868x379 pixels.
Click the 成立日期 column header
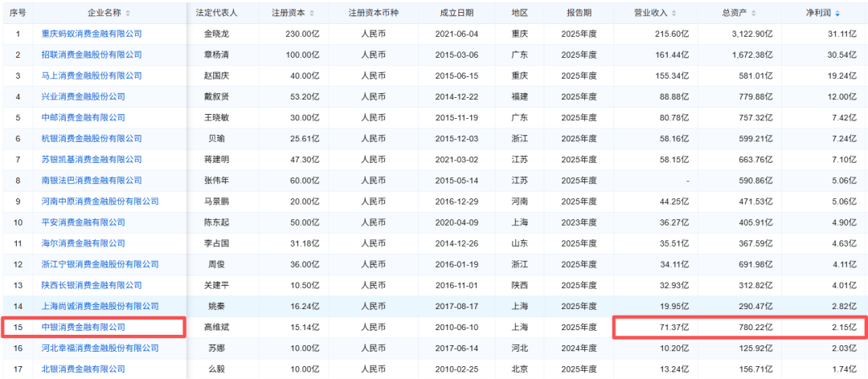457,13
